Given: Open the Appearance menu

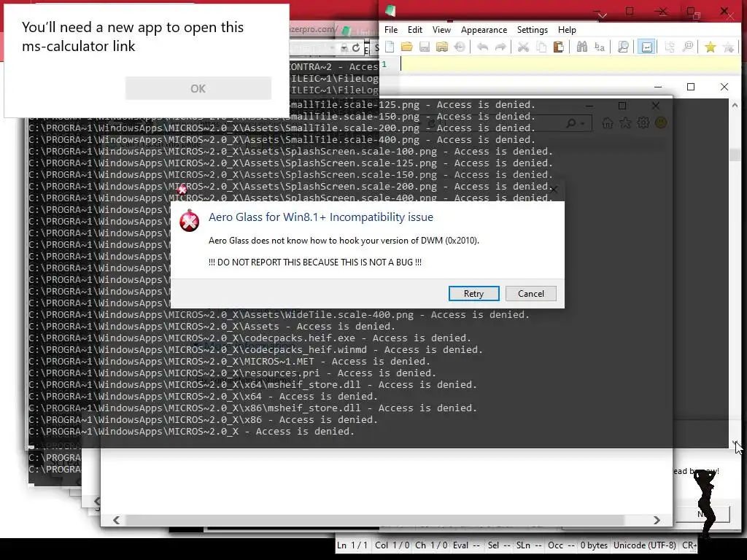Looking at the screenshot, I should (x=484, y=29).
